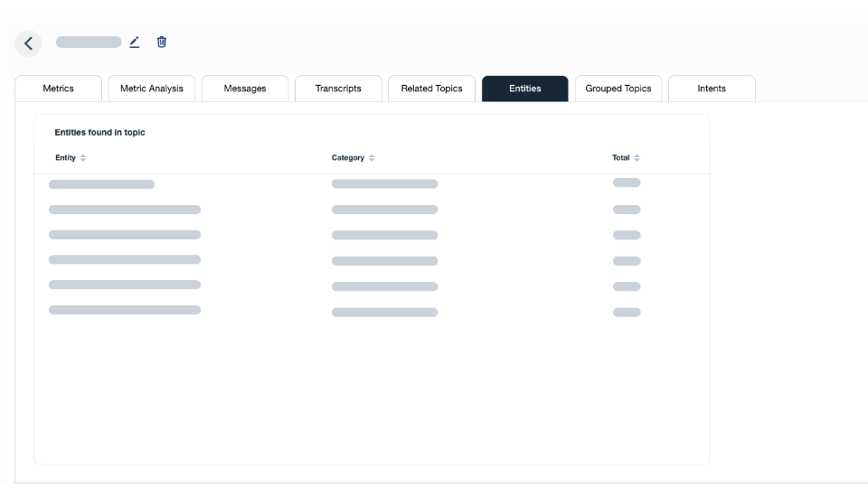The width and height of the screenshot is (868, 488).
Task: Click the last row's category placeholder
Action: pos(384,313)
